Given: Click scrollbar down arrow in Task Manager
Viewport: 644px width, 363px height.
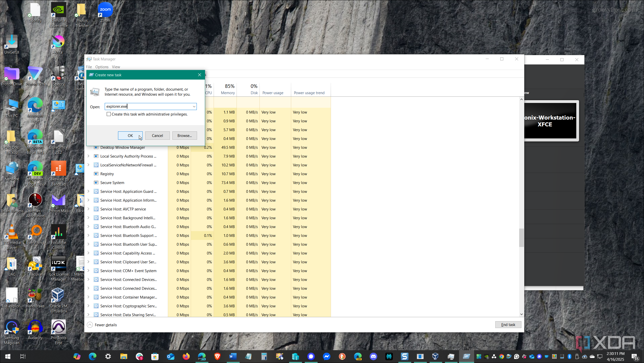Looking at the screenshot, I should click(x=521, y=314).
